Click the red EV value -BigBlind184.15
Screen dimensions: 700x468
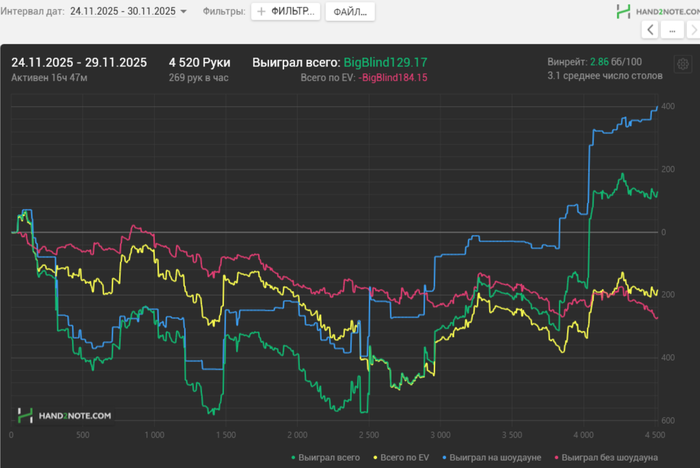tap(393, 78)
